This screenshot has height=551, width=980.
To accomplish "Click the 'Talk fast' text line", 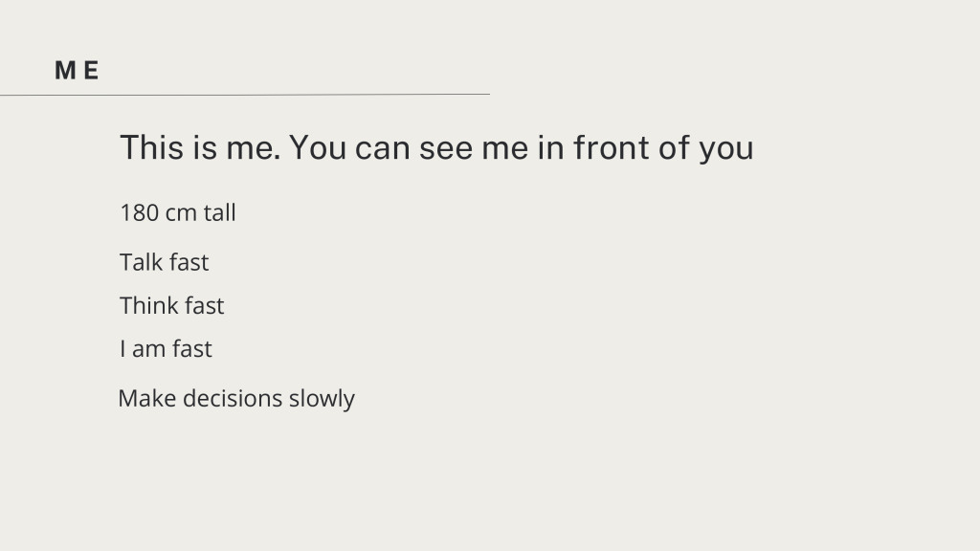I will [164, 262].
